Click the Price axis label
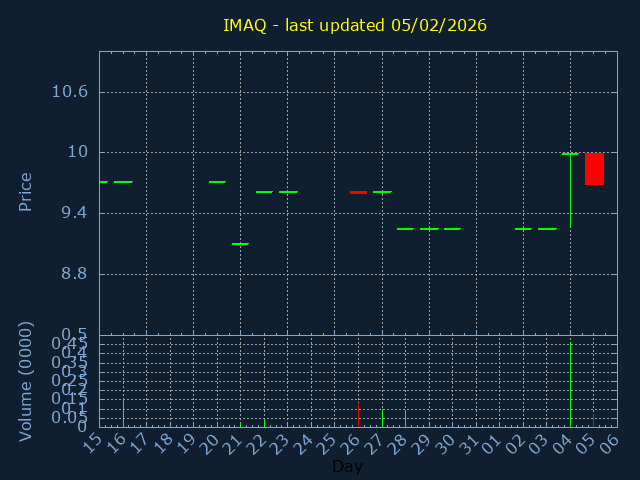 point(26,191)
